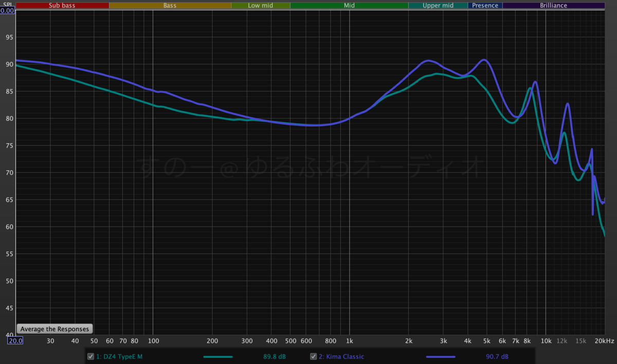617x364 pixels.
Task: Uncheck the 1: DZ4 TypeE M trace checkbox
Action: pos(90,356)
